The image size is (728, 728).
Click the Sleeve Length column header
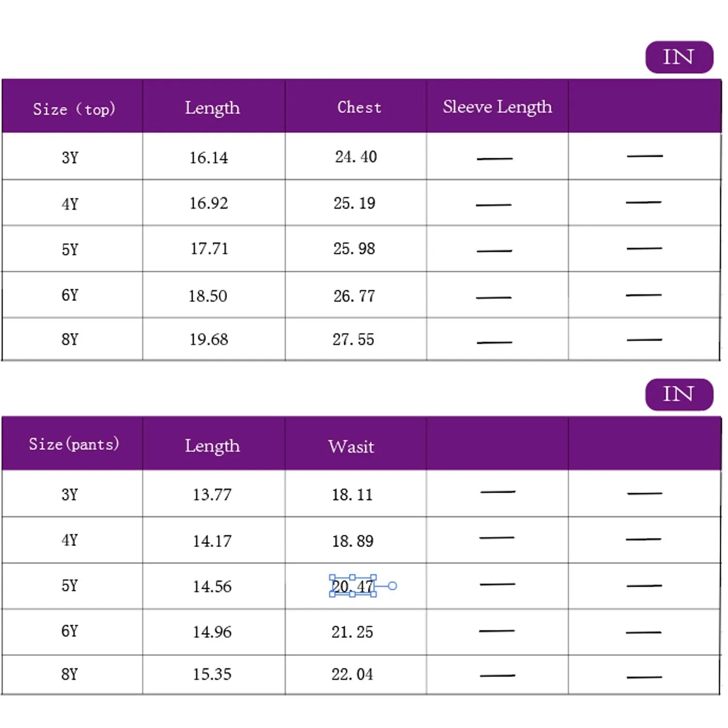(x=497, y=107)
